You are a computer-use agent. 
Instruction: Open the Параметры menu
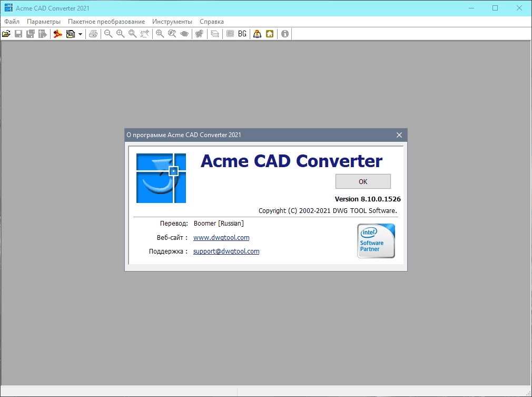tap(44, 22)
